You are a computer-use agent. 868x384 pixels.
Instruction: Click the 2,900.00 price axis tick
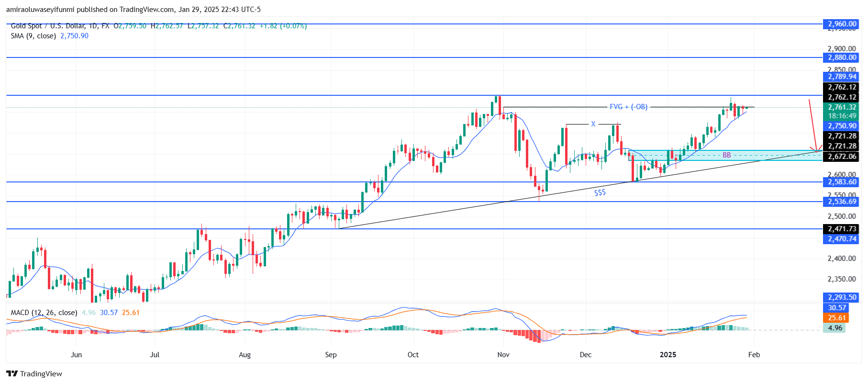pyautogui.click(x=842, y=48)
